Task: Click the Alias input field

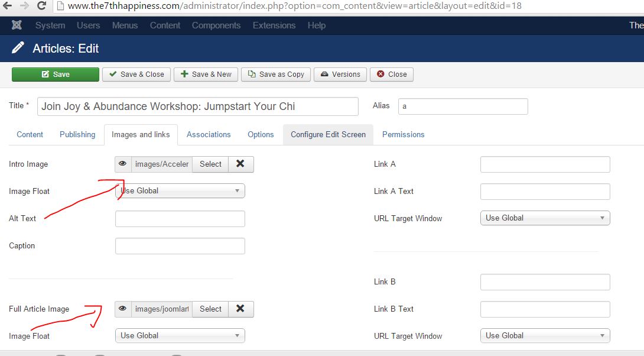Action: (x=463, y=106)
